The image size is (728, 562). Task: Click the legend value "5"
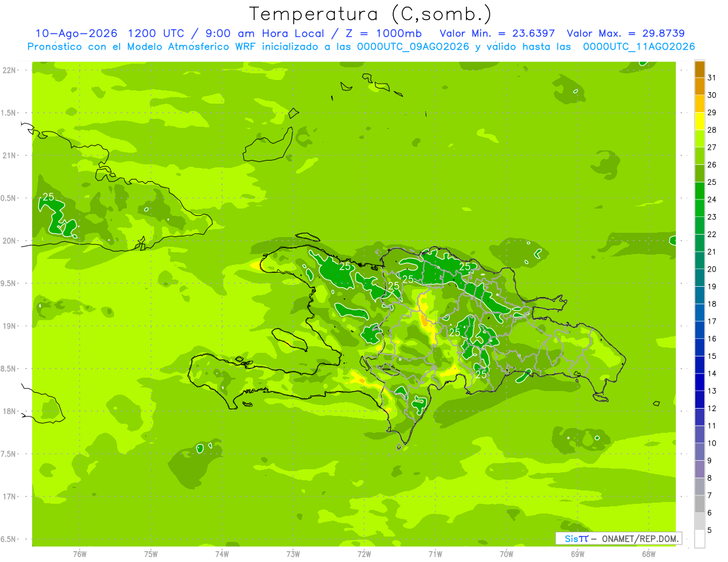pyautogui.click(x=710, y=530)
